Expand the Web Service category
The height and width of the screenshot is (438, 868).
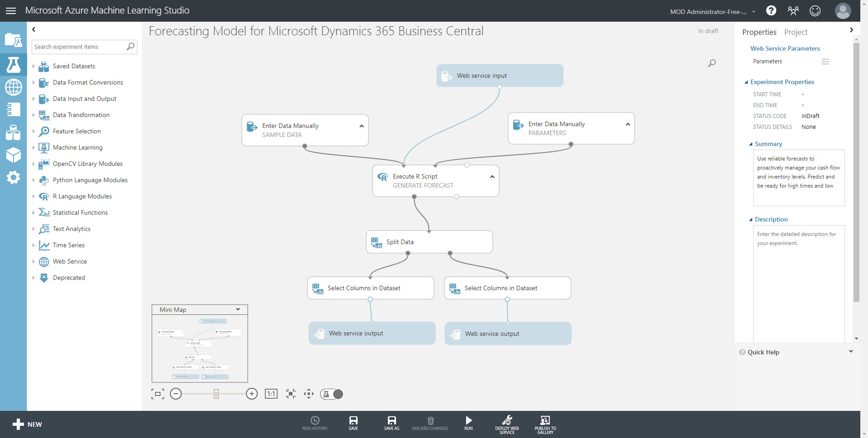click(33, 261)
